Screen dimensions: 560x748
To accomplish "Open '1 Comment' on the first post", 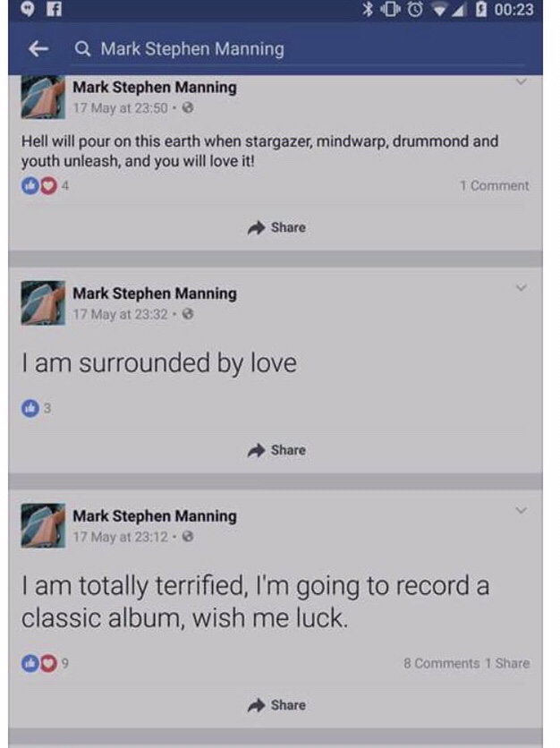I will [494, 186].
